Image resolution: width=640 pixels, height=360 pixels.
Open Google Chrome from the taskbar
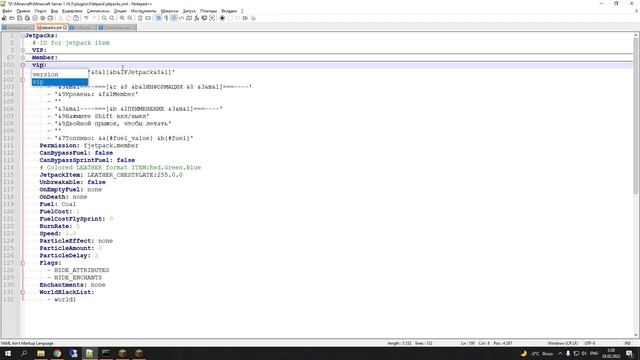[57, 353]
